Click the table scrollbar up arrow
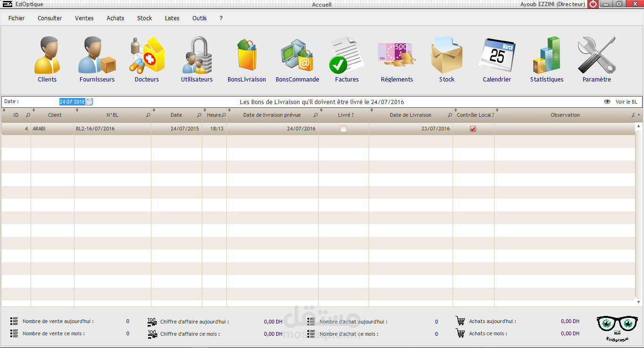644x348 pixels. [639, 126]
